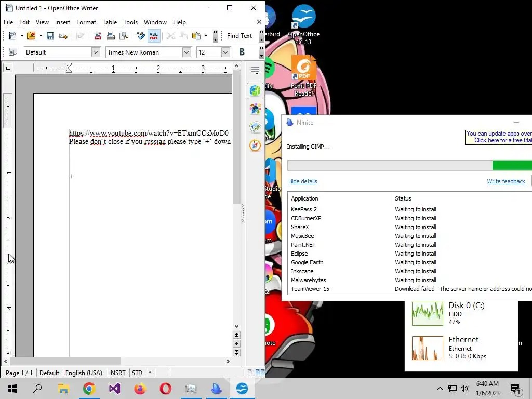The image size is (532, 399).
Task: Open Page Preview magnifier icon
Action: coord(124,36)
